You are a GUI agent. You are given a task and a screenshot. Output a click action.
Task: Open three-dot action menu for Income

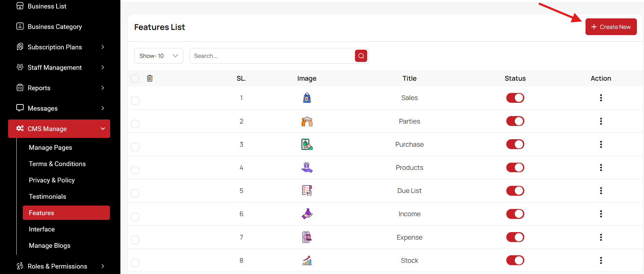(x=600, y=214)
